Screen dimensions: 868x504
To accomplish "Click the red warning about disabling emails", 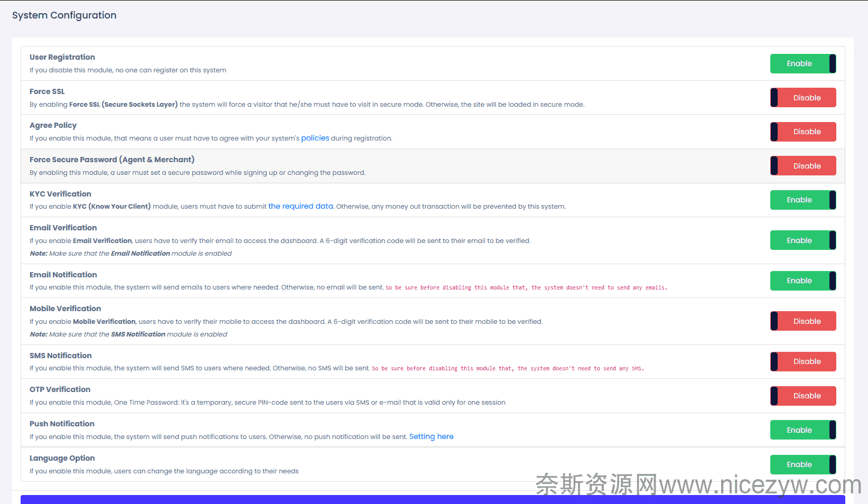I will pos(526,288).
